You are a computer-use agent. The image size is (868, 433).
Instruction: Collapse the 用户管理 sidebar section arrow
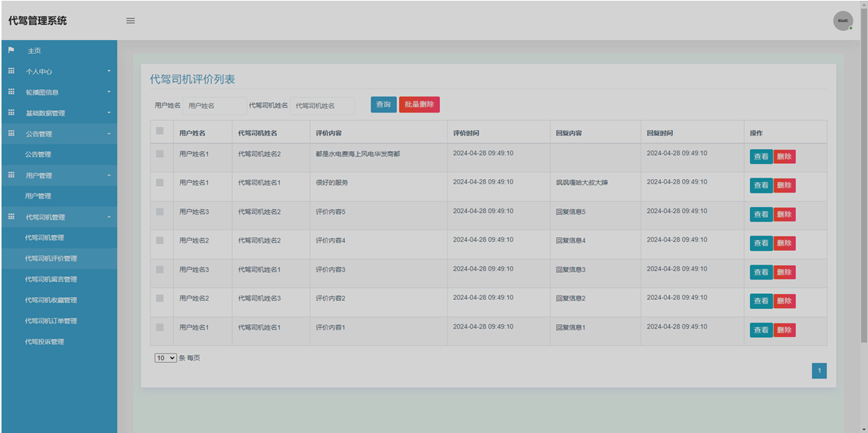pos(109,175)
